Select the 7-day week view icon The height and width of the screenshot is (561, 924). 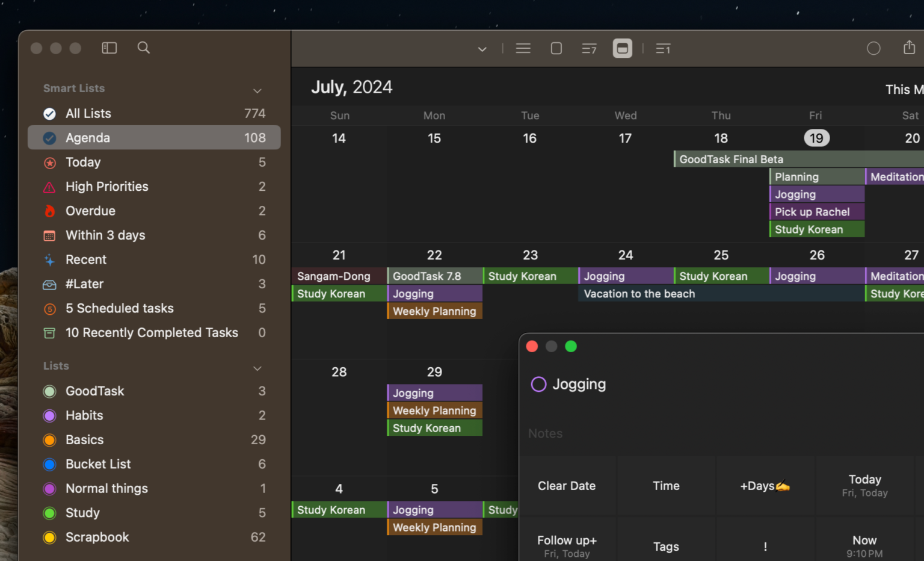588,48
